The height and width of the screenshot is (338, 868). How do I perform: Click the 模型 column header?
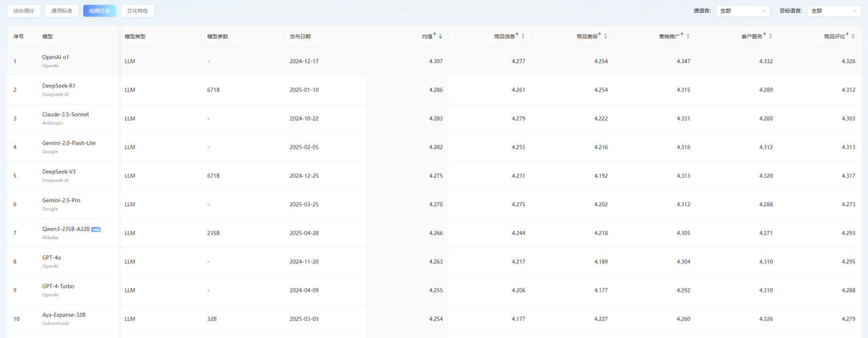(x=47, y=36)
